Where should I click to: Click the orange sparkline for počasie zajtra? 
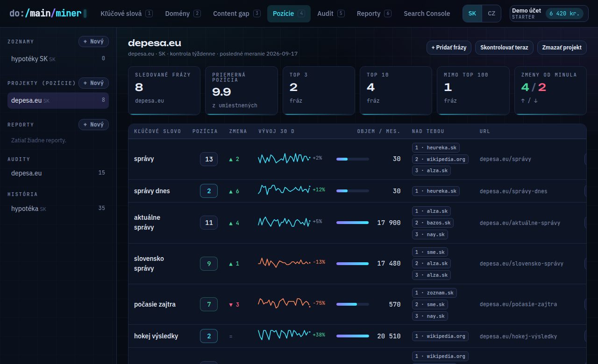point(285,303)
